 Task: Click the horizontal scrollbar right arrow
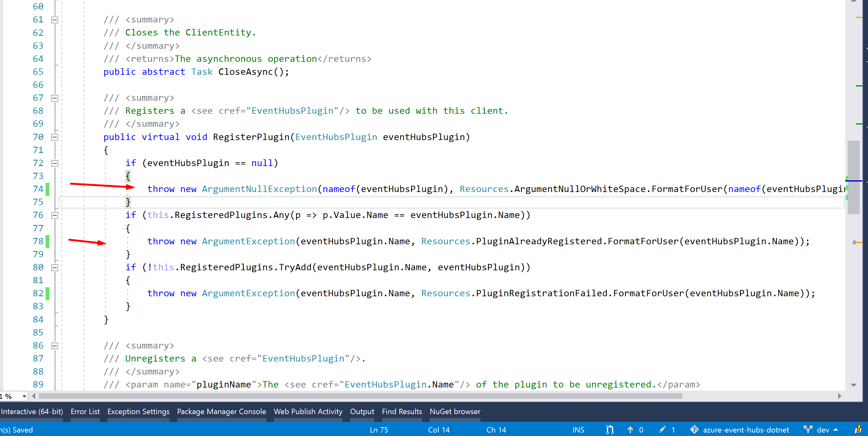pyautogui.click(x=839, y=396)
